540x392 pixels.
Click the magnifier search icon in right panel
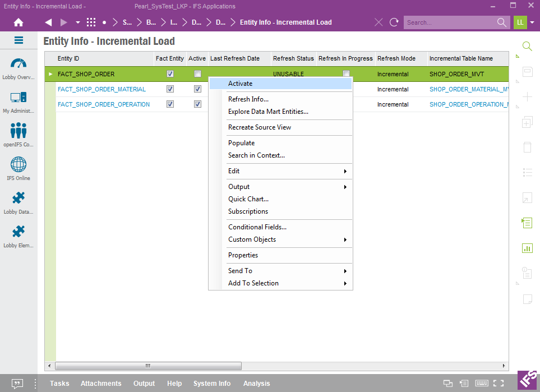tap(527, 46)
